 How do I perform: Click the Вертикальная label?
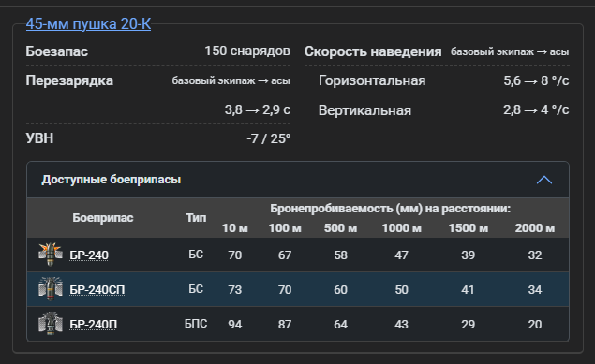pos(364,110)
